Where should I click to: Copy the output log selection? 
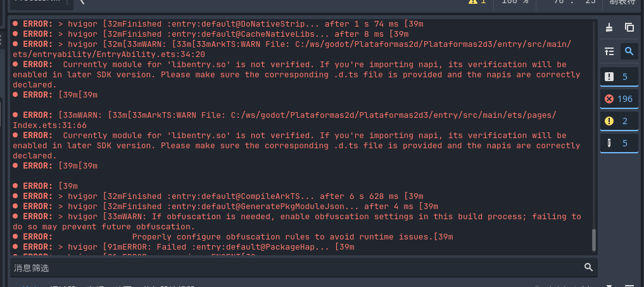click(629, 27)
